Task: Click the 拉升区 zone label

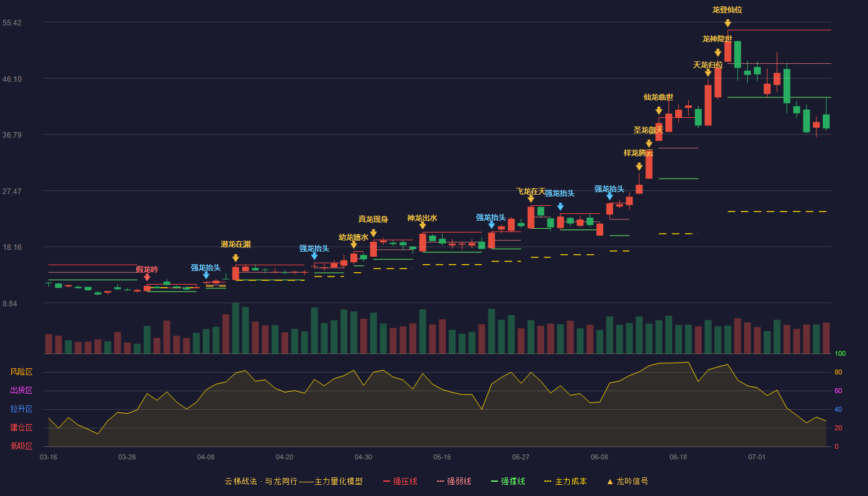Action: [21, 409]
